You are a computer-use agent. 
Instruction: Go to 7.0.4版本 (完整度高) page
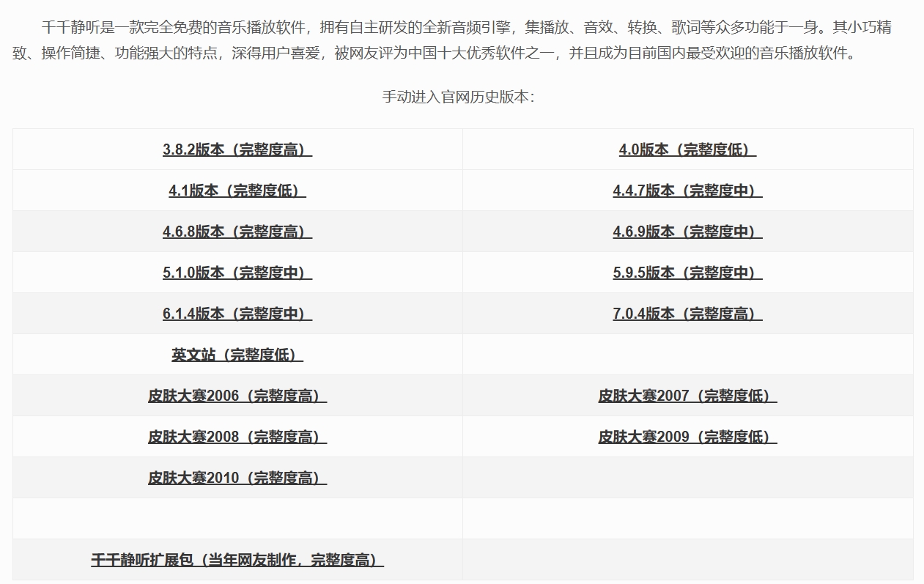coord(687,314)
